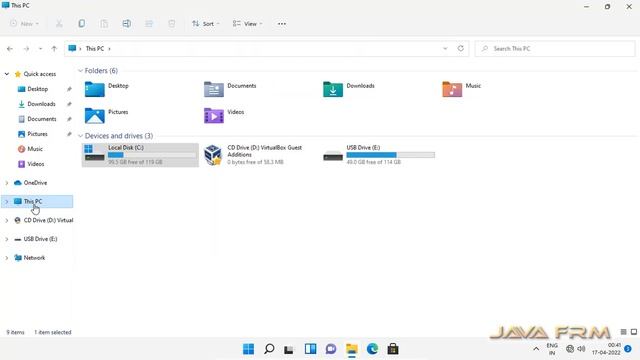Go up one level with up arrow
Screen dimensions: 640x360
54,49
